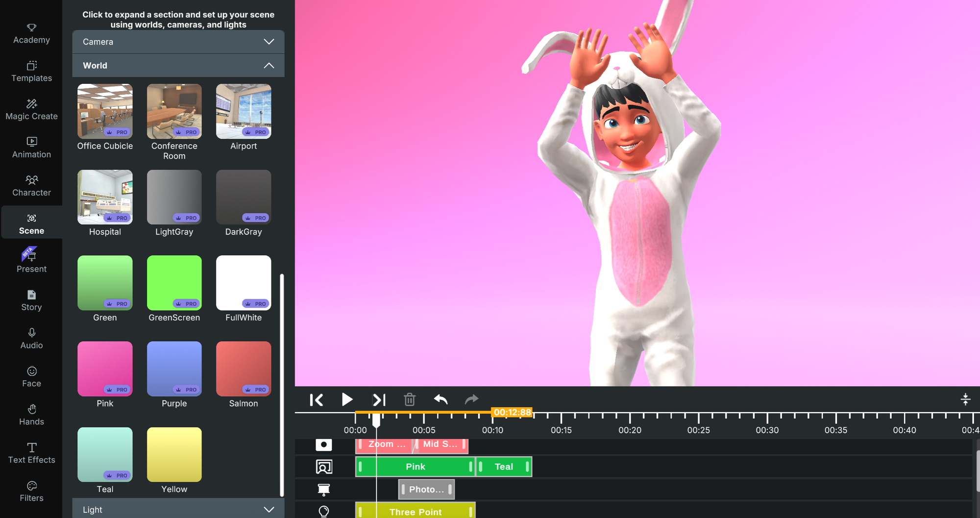Click the fit-timeline icon above the ruler
This screenshot has height=518, width=980.
pyautogui.click(x=965, y=399)
